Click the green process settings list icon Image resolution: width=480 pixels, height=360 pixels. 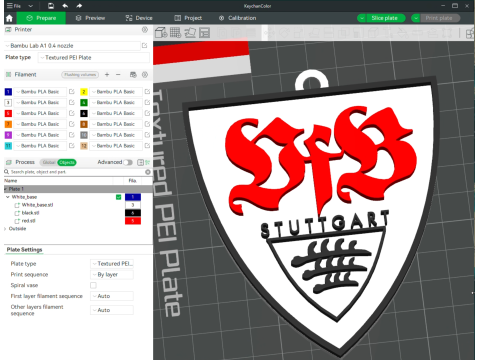[x=148, y=162]
